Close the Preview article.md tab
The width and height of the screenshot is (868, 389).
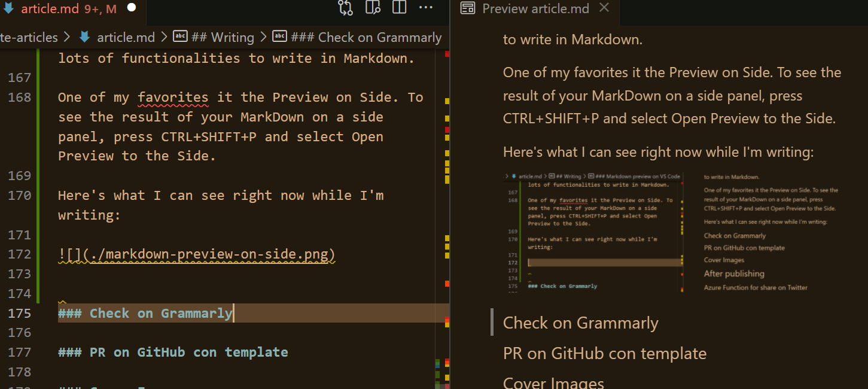[x=604, y=8]
